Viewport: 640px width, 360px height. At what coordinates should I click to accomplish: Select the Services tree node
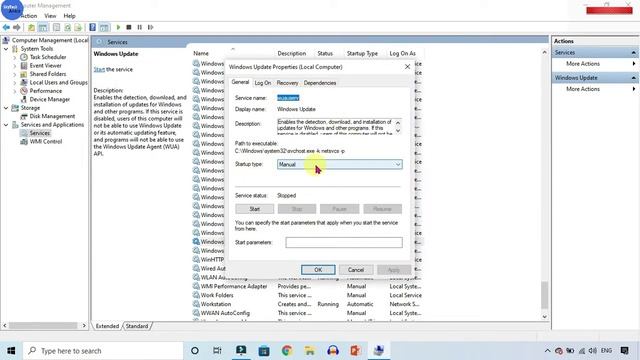[40, 133]
